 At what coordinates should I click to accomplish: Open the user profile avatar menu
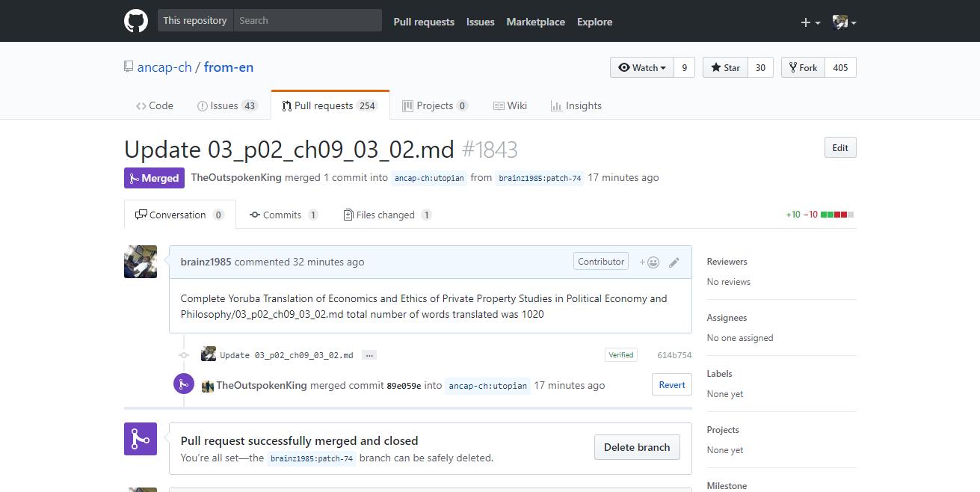click(844, 22)
